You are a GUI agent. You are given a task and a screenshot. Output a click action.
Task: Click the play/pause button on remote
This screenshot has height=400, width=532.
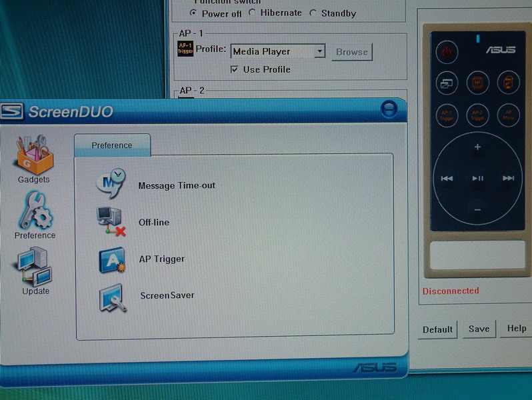[478, 178]
